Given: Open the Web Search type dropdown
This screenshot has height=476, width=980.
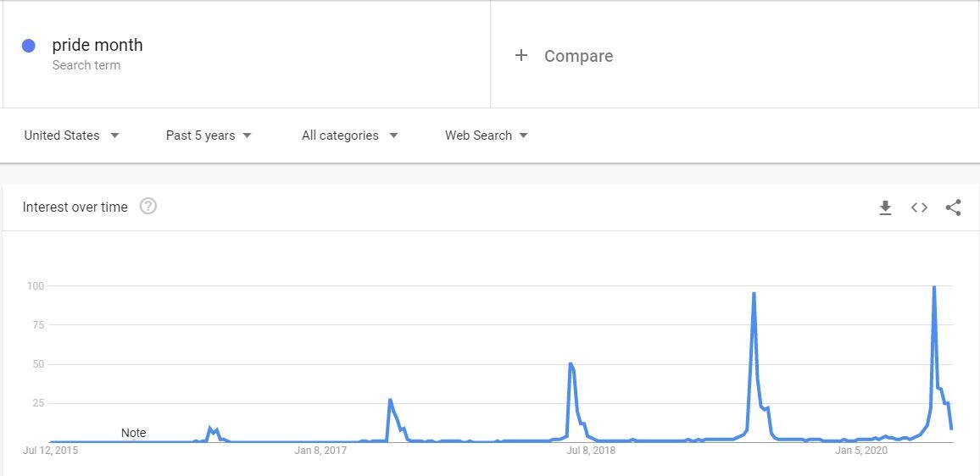Looking at the screenshot, I should pos(487,136).
